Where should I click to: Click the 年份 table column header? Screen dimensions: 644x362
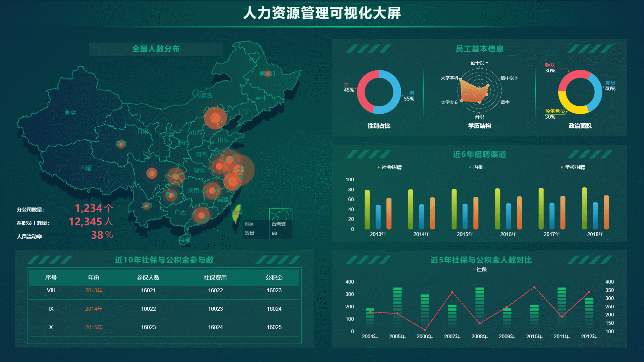coord(94,278)
